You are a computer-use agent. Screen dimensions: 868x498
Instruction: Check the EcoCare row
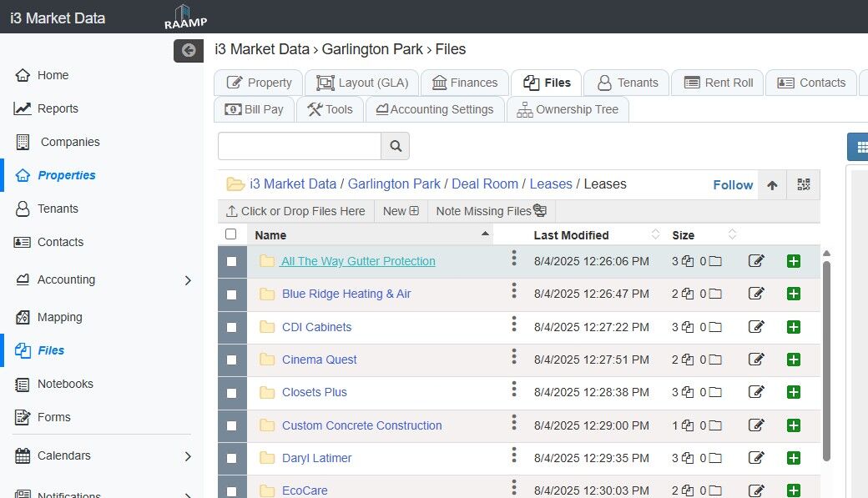pyautogui.click(x=231, y=490)
